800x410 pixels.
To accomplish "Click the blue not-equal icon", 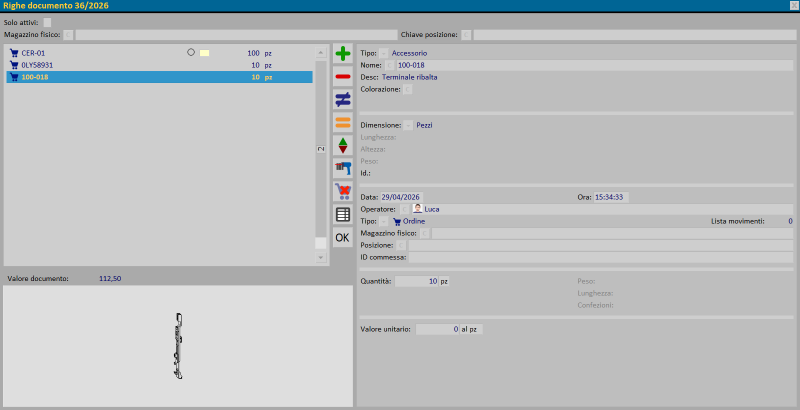I will point(343,99).
